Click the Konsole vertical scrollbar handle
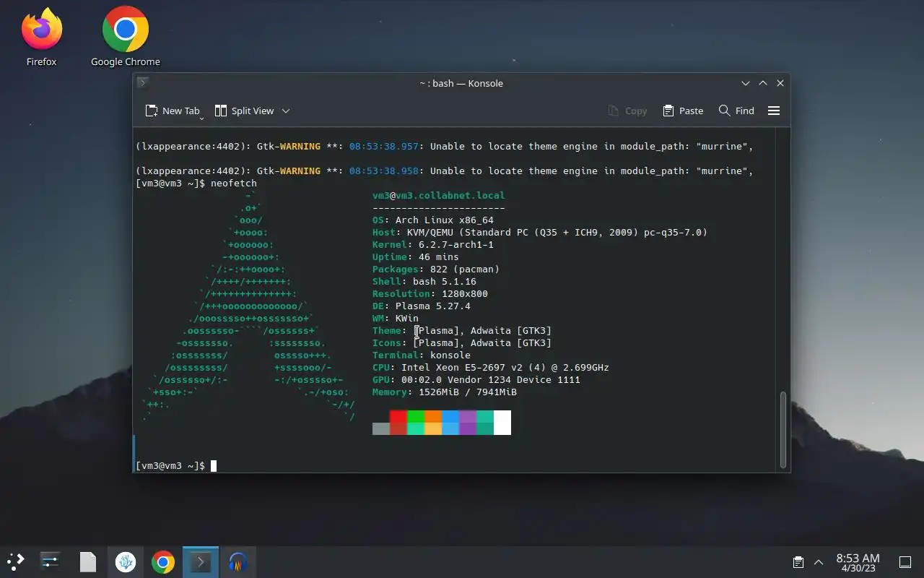This screenshot has width=924, height=578. 783,430
